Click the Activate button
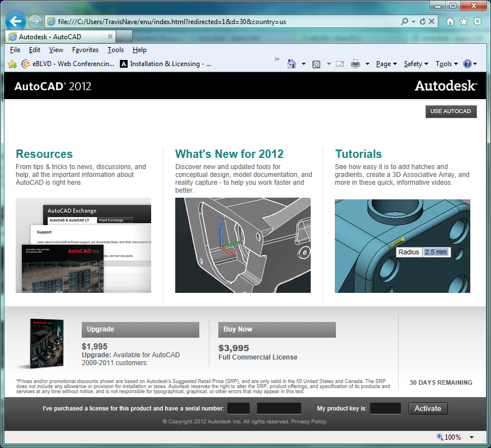491x448 pixels. [428, 409]
